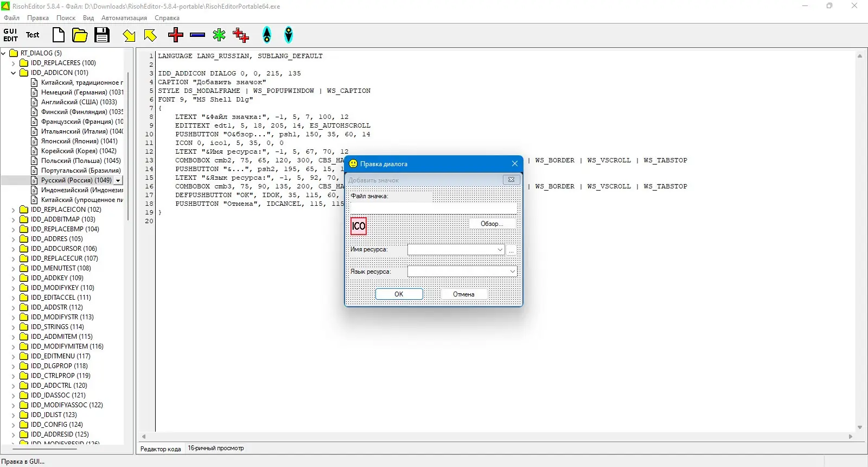
Task: Open a file using the folder toolbar icon
Action: [80, 35]
